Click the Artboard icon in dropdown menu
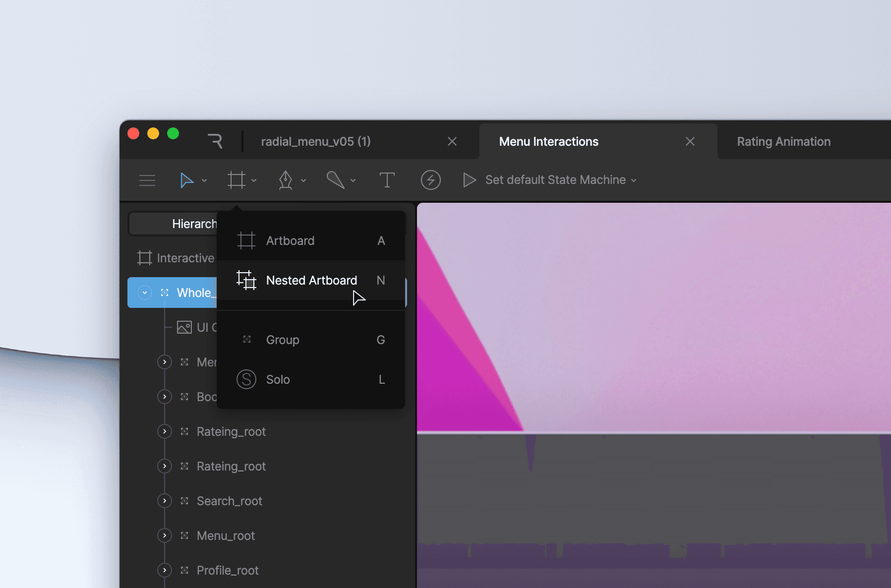Screen dimensions: 891x588 click(246, 240)
